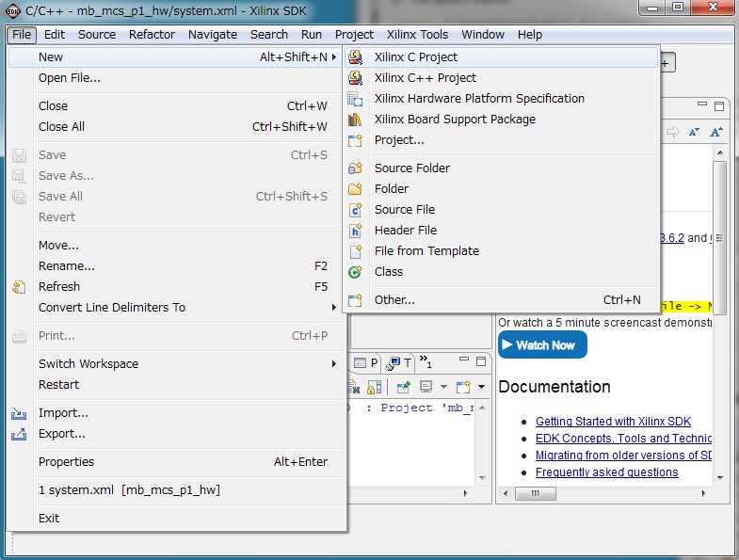Click the Save As floppy disk icon

(19, 176)
